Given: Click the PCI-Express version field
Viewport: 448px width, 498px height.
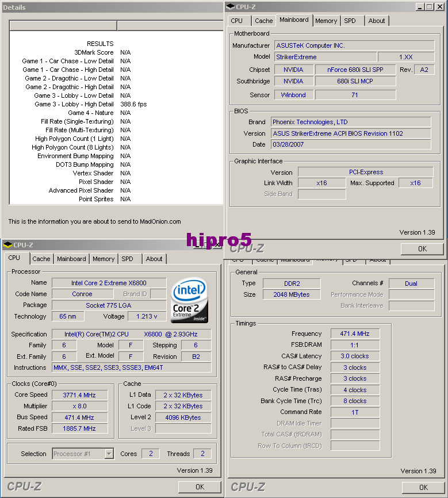Looking at the screenshot, I should (366, 172).
